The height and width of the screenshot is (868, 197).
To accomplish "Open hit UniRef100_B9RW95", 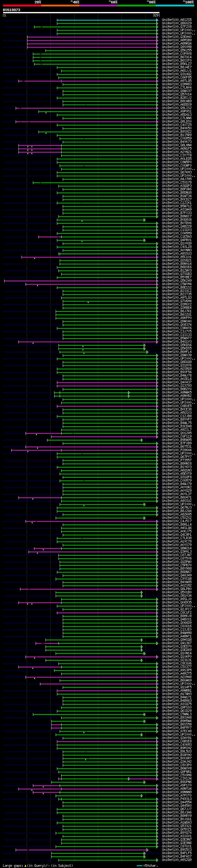I will [x=177, y=440].
